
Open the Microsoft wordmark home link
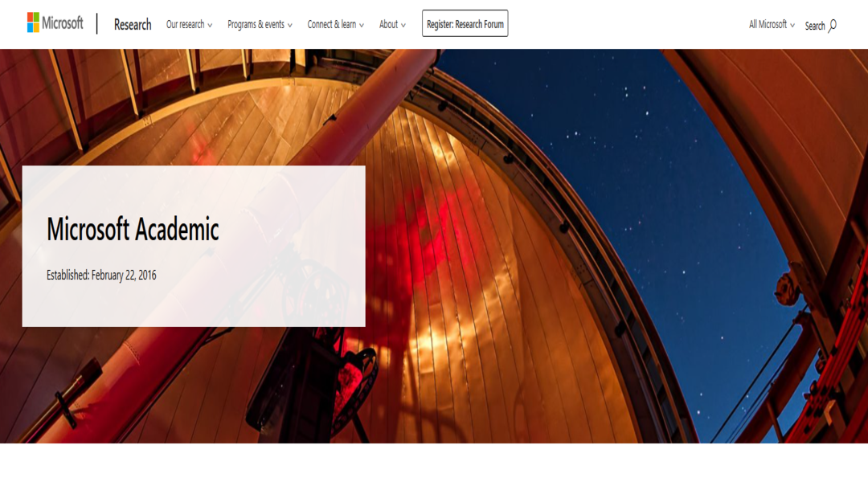click(x=63, y=23)
